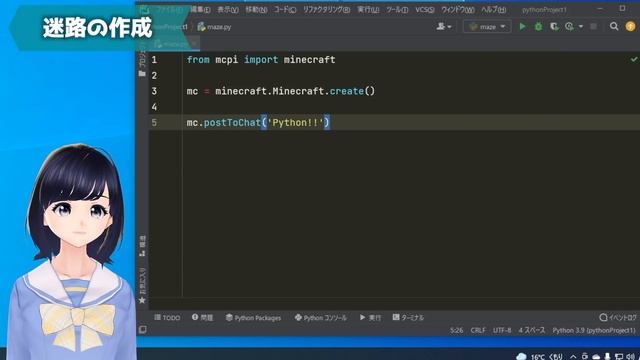The height and width of the screenshot is (360, 640).
Task: Open the 実行 menu in the menu bar
Action: [x=368, y=9]
